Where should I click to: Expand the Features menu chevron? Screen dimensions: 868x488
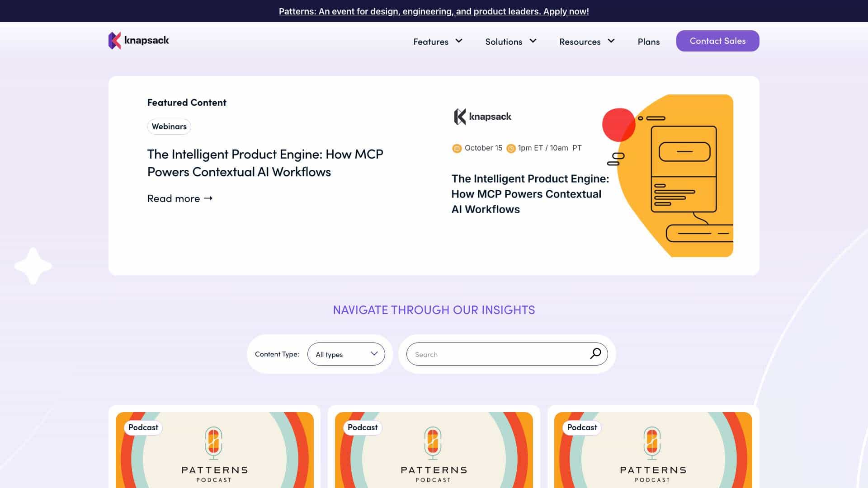[x=459, y=41]
